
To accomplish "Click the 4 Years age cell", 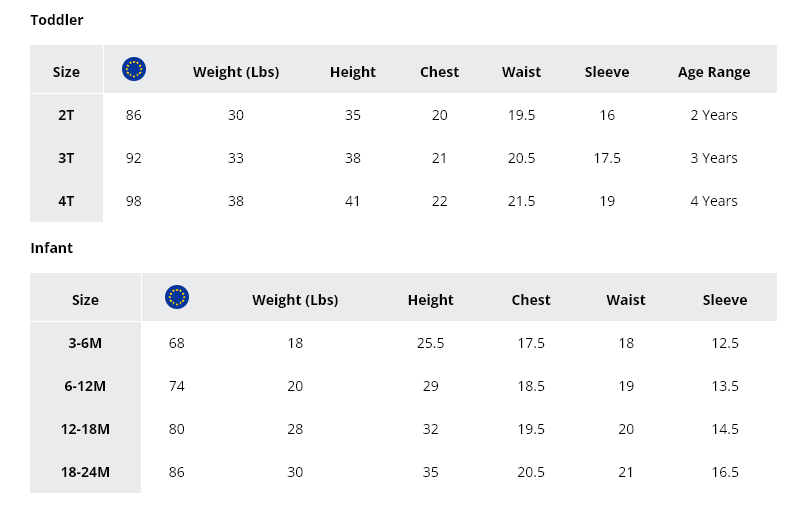I will (x=714, y=201).
